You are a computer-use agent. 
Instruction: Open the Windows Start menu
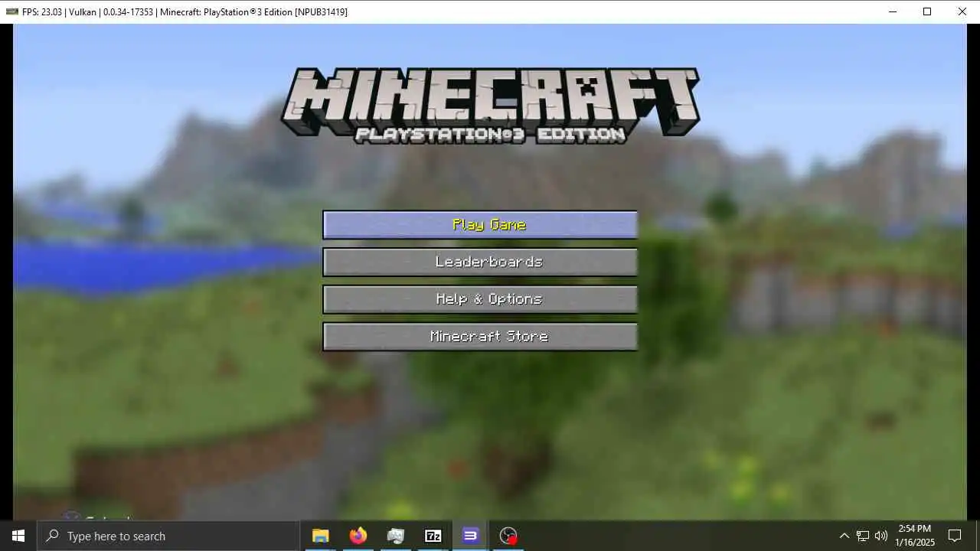(18, 536)
